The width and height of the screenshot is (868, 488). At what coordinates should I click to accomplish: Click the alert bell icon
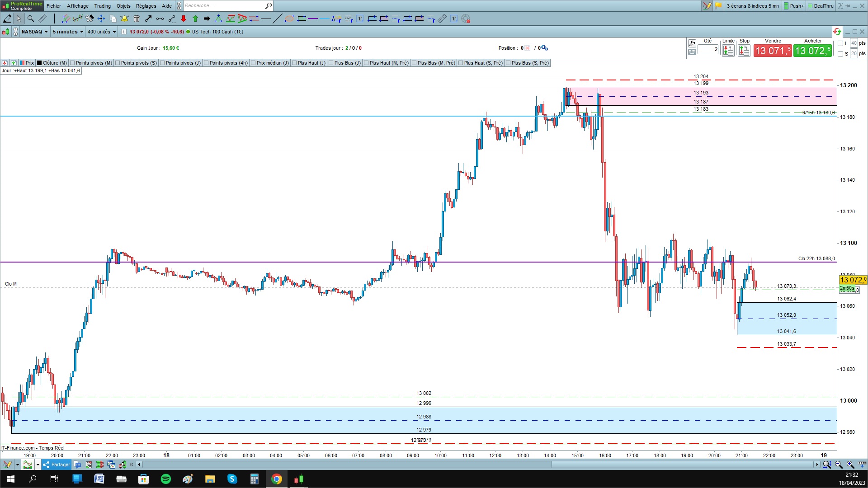[124, 19]
